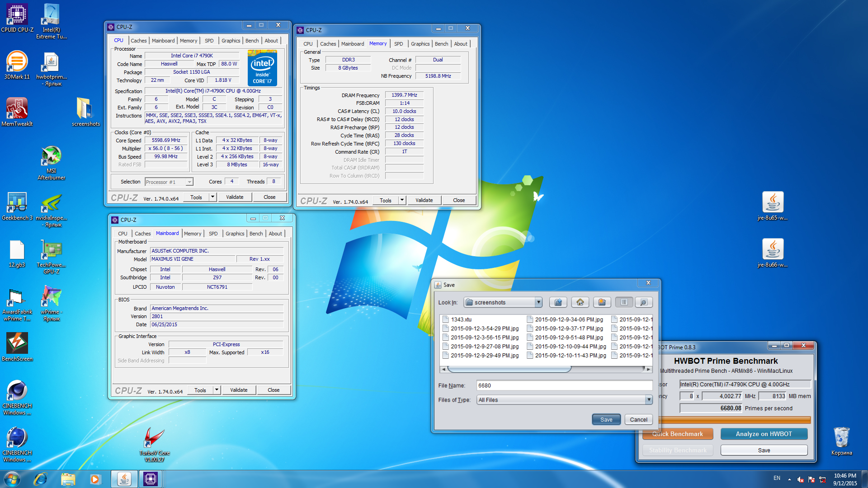The height and width of the screenshot is (488, 868).
Task: Click the volume icon in system tray
Action: pyautogui.click(x=801, y=479)
